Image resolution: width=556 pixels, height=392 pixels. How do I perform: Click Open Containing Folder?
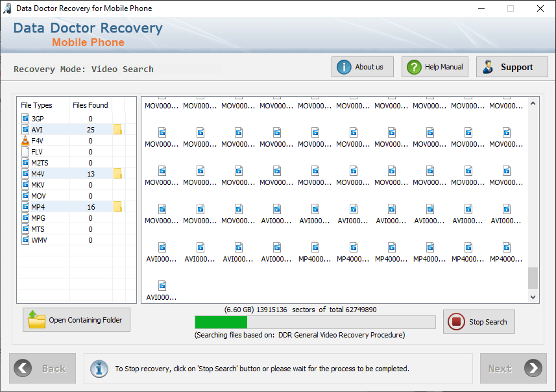click(77, 319)
